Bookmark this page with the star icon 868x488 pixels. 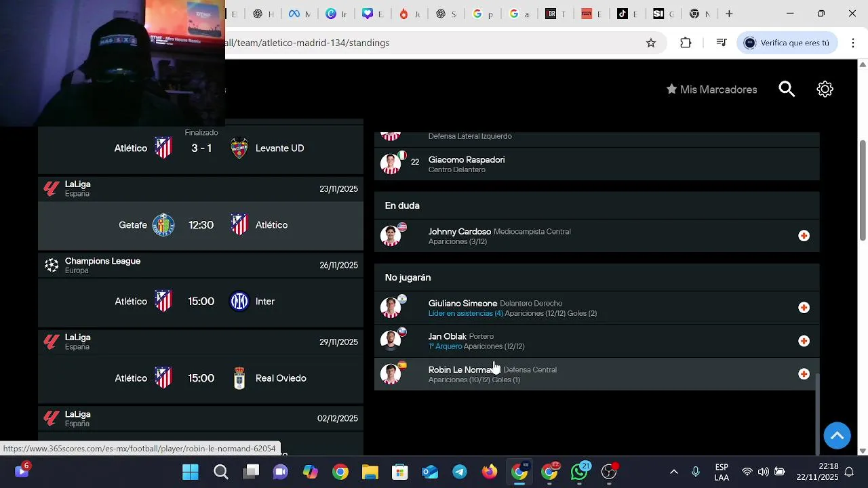(651, 43)
